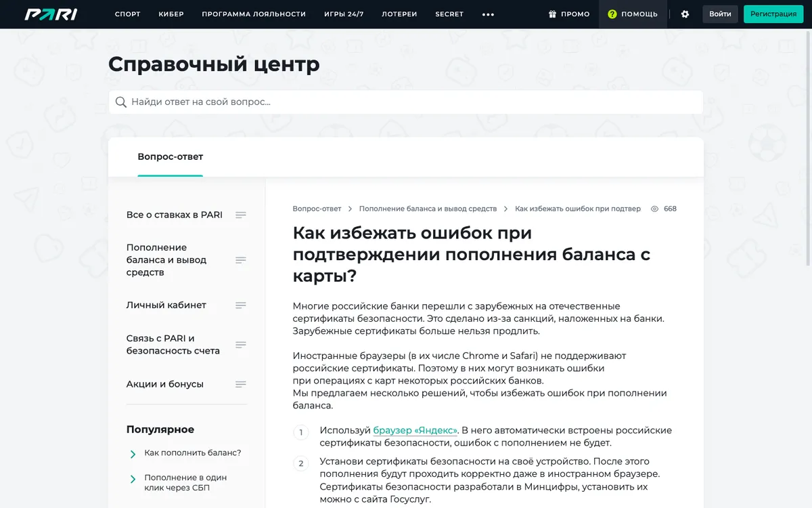Screen dimensions: 812x508
Task: Click Как избежать ошибок при подтвер breadcrumb
Action: coord(578,209)
